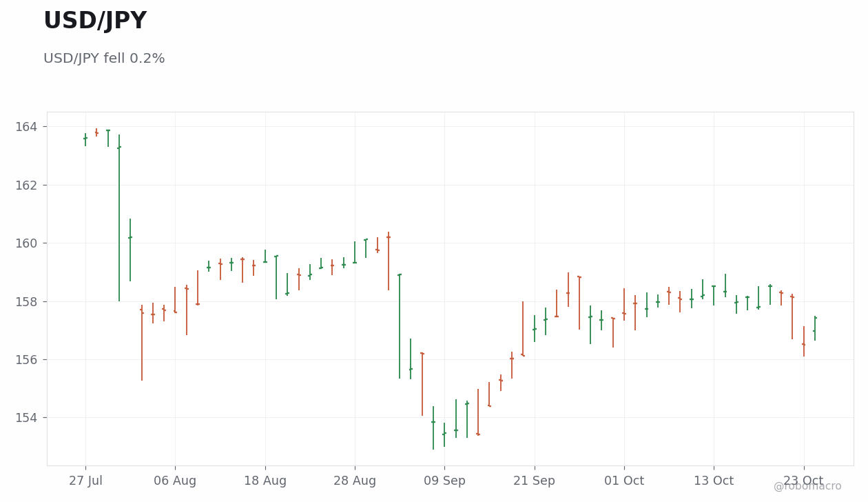Click the 'USD/JPY fell 0.2%' subtitle
The image size is (868, 502).
(104, 59)
